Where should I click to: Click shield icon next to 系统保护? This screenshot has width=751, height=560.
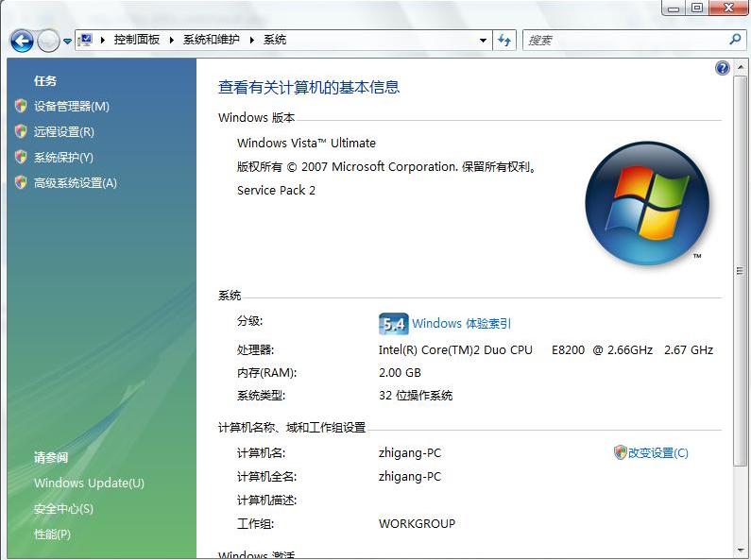pos(21,157)
